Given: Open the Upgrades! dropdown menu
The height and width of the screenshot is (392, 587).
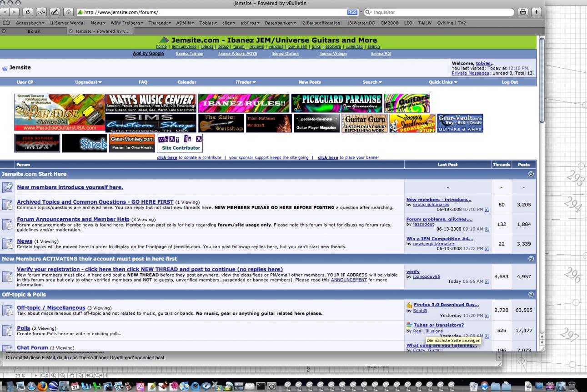Looking at the screenshot, I should click(88, 82).
